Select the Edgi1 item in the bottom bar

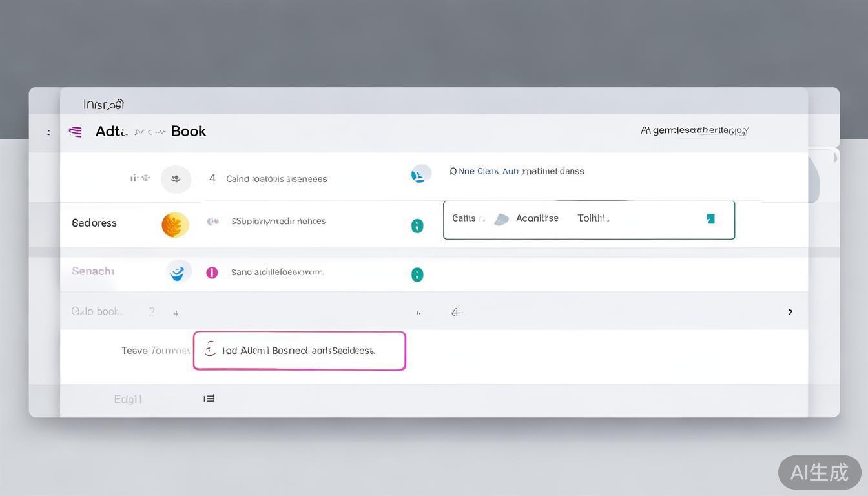(x=128, y=399)
